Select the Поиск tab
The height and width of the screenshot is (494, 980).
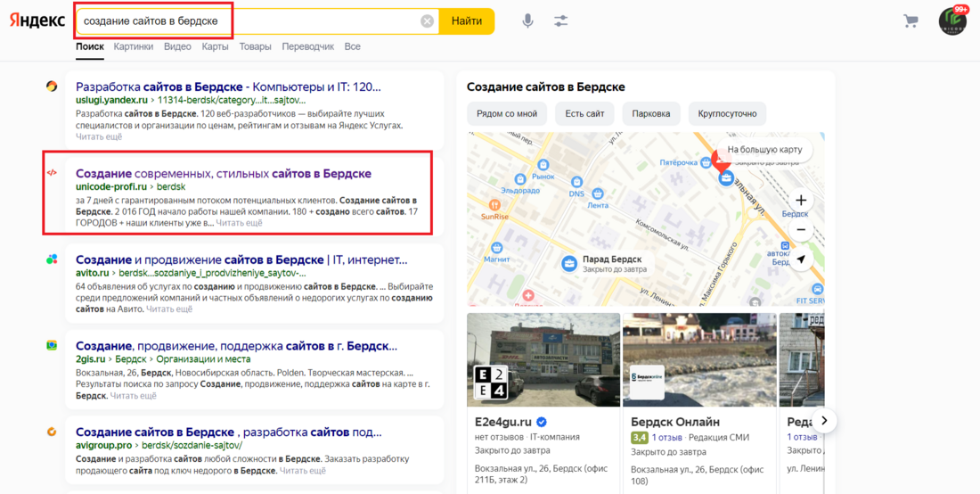point(90,46)
